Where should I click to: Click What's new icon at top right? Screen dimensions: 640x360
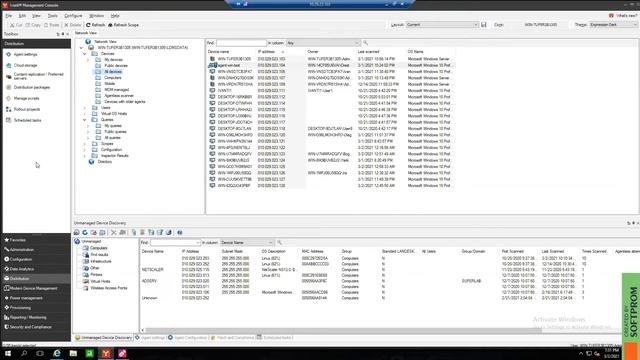[611, 16]
